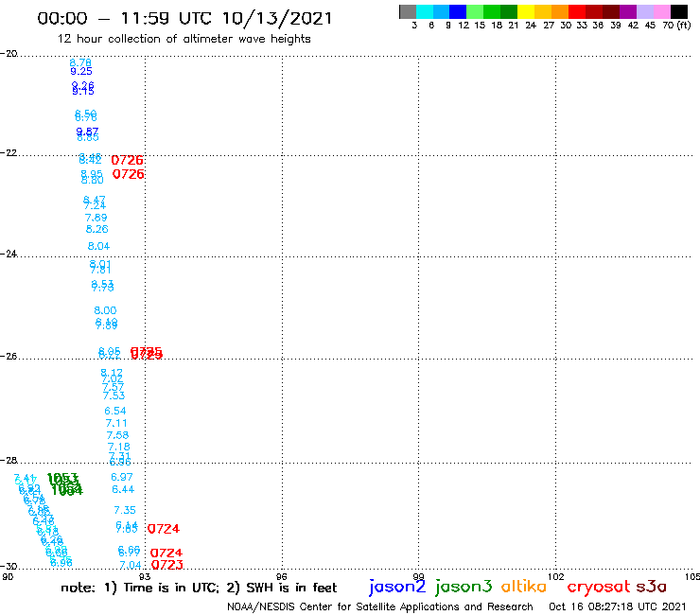Click the wave height value 7.11

click(116, 423)
